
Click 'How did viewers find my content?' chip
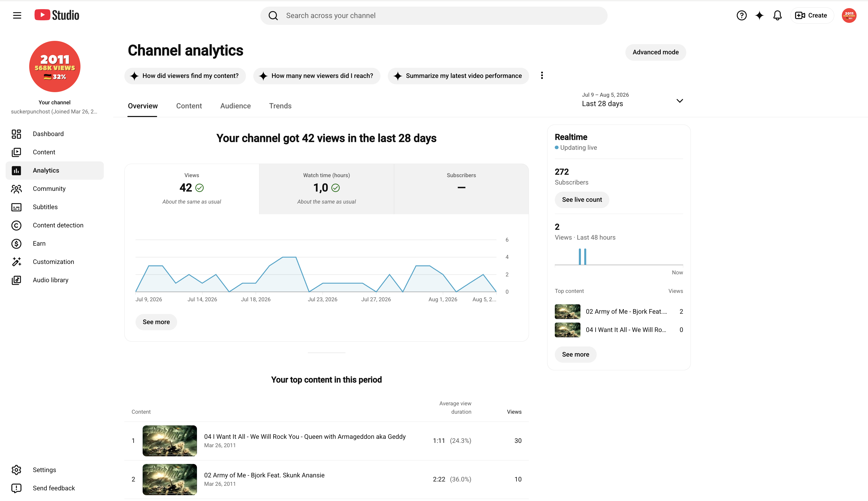click(x=185, y=76)
